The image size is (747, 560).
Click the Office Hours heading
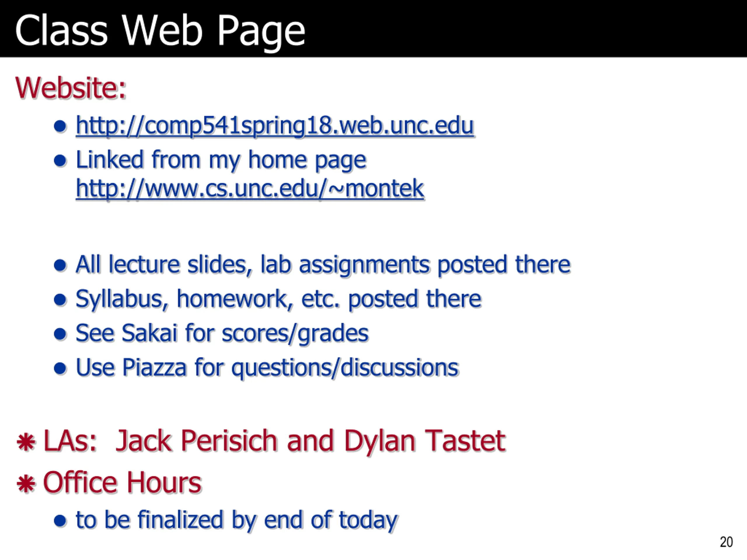point(122,483)
